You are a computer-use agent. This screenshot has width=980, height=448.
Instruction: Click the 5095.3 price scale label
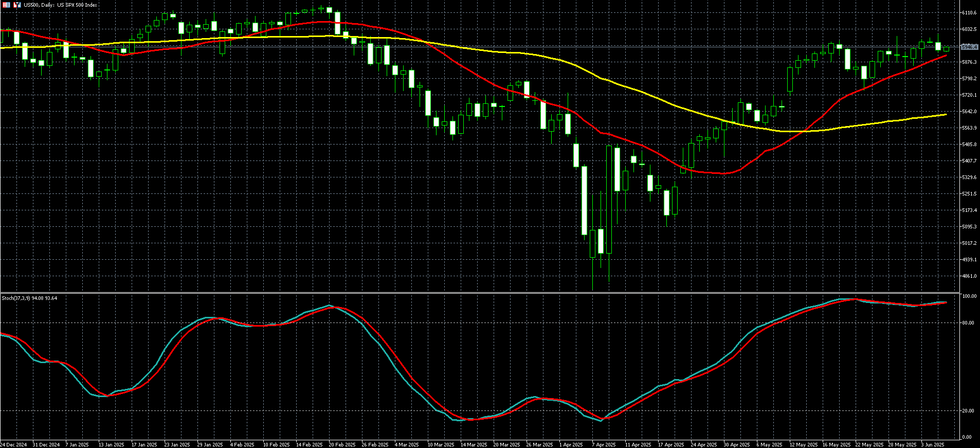969,227
